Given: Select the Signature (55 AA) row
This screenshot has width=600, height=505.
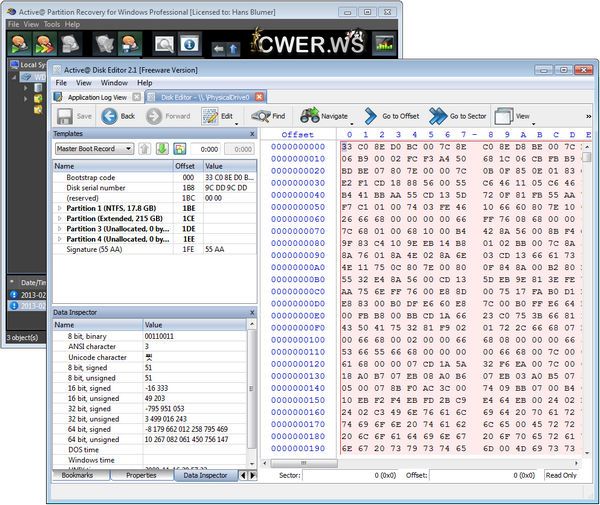Looking at the screenshot, I should 155,249.
